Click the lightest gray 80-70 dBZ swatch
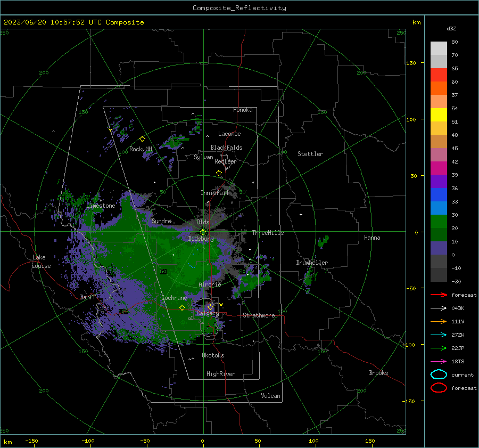479x448 pixels. [x=439, y=48]
